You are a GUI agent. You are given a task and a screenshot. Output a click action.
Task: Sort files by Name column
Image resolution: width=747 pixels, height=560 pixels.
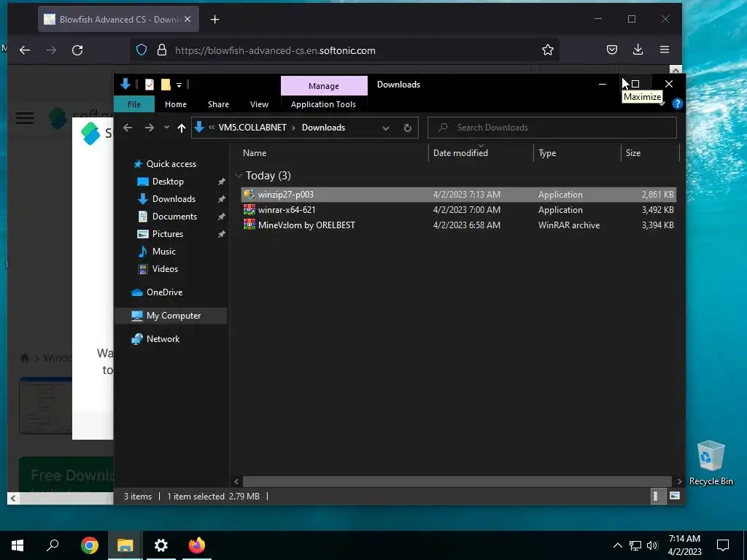(x=255, y=153)
